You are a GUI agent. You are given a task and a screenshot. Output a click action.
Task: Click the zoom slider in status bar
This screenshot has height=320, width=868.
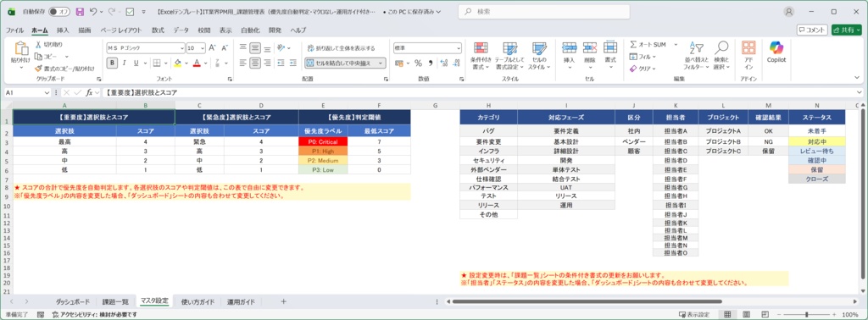(x=806, y=314)
